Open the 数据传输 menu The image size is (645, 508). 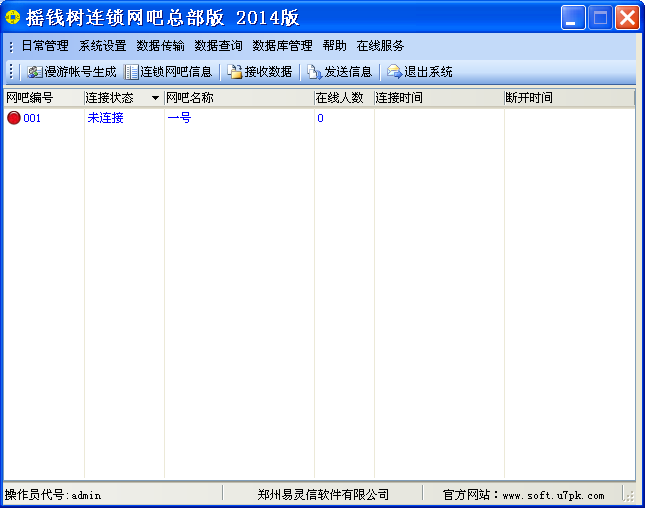(x=160, y=46)
